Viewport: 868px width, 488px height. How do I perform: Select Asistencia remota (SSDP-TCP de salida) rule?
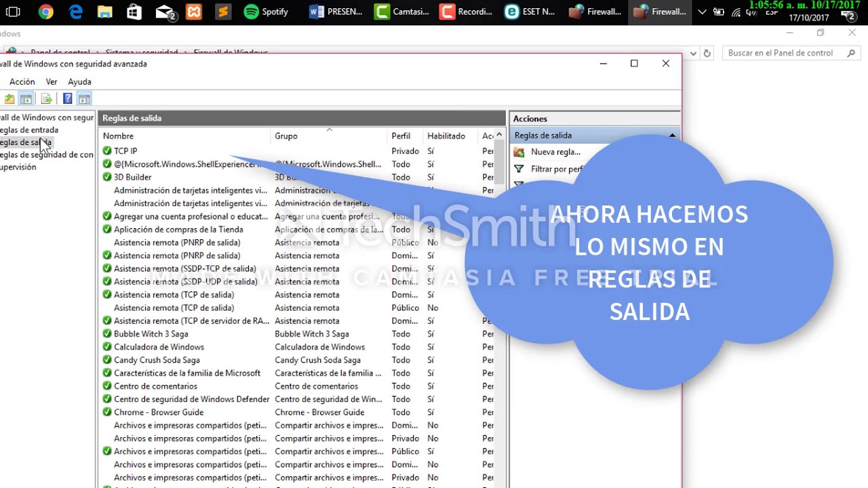pos(185,268)
